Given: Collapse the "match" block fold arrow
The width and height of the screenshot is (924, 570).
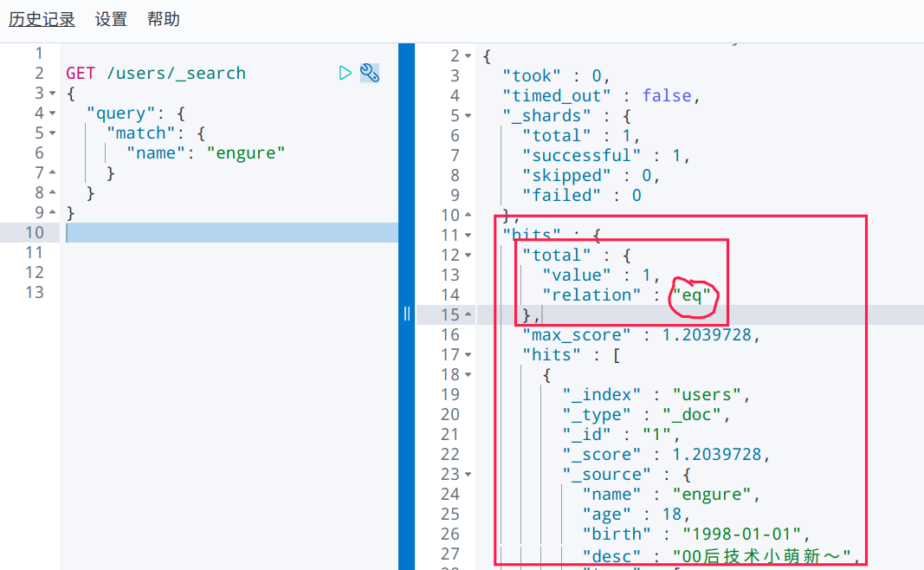Looking at the screenshot, I should tap(53, 133).
